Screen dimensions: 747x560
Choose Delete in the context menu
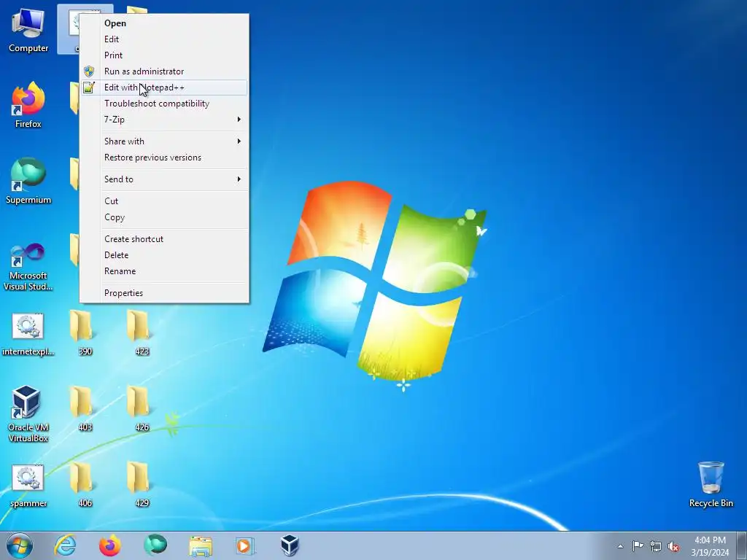164,255
